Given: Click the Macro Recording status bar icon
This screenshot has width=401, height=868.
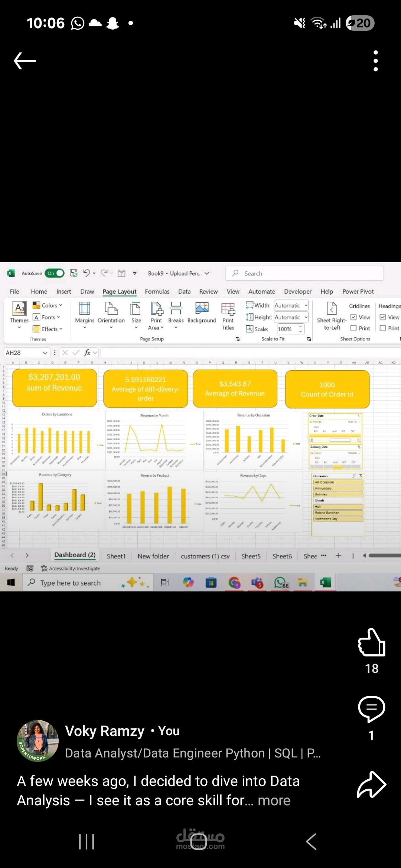Looking at the screenshot, I should pos(30,568).
